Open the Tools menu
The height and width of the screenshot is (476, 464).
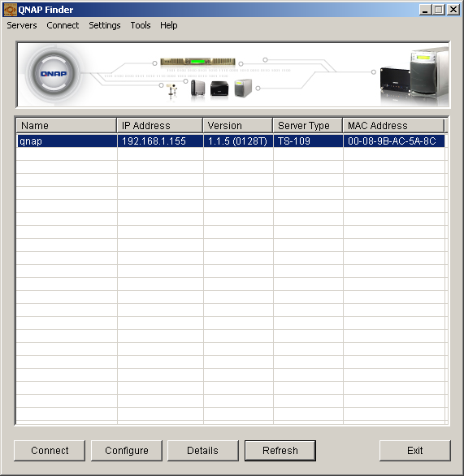(x=141, y=25)
